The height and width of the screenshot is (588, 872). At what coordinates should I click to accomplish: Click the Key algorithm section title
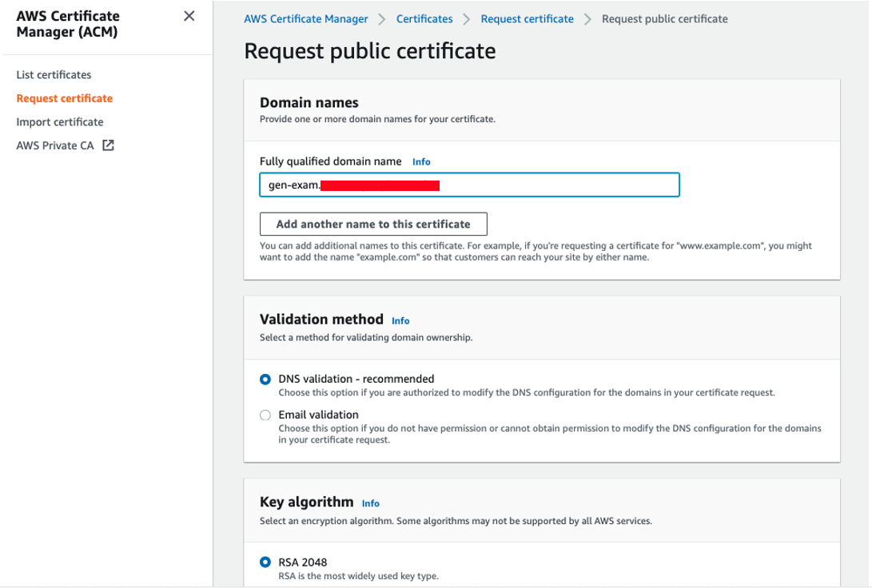306,502
